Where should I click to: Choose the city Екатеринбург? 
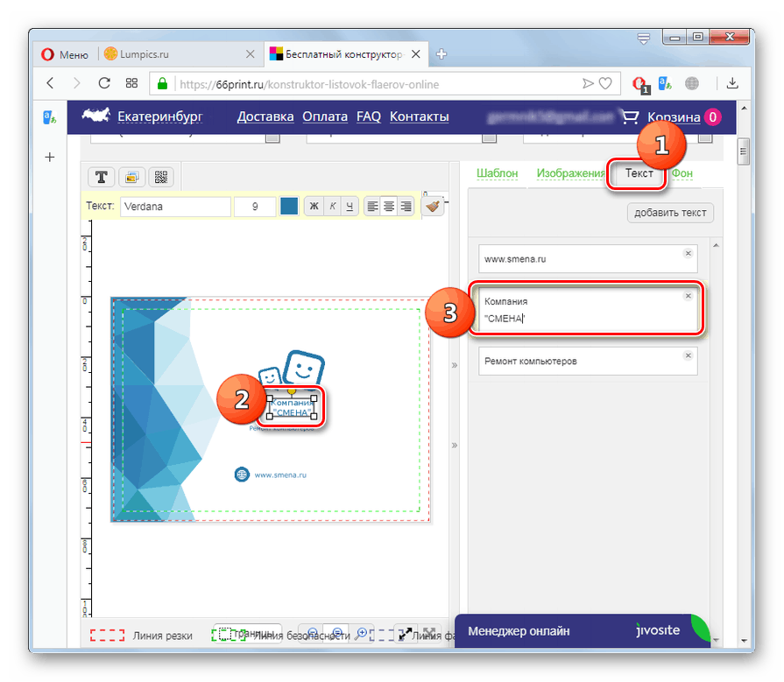(160, 116)
